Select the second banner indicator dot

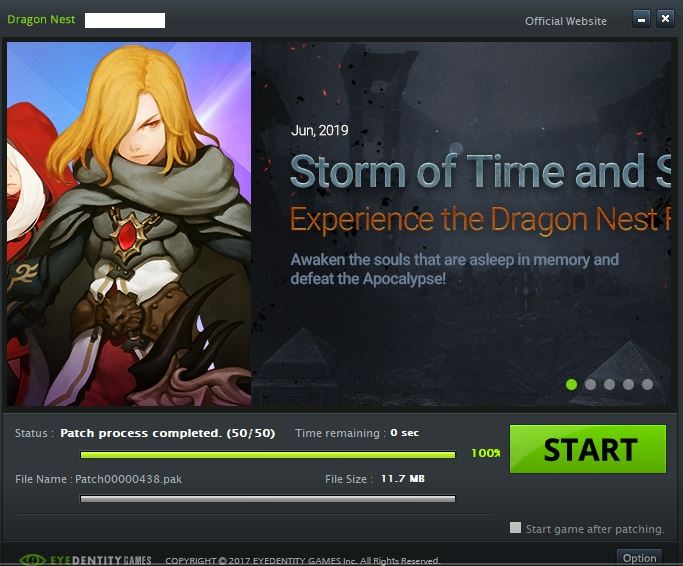(591, 384)
